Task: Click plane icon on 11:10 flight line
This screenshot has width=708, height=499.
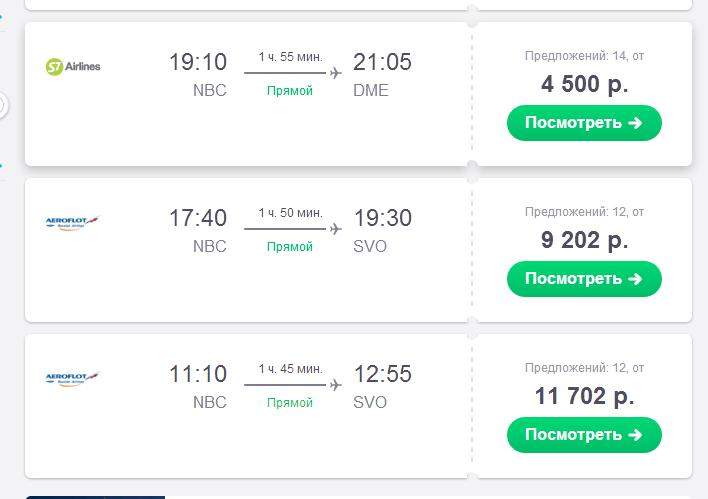Action: [x=335, y=385]
